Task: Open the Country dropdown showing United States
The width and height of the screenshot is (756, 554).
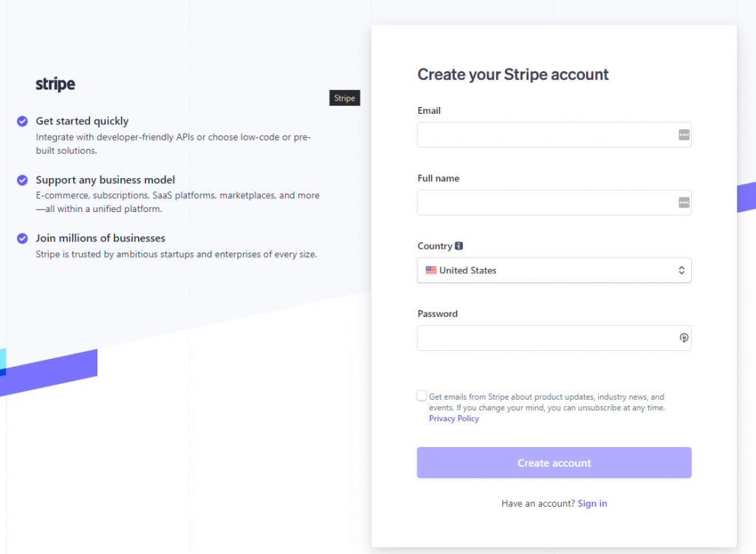Action: click(554, 270)
